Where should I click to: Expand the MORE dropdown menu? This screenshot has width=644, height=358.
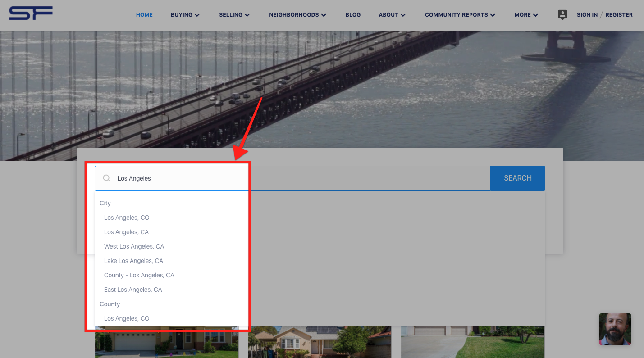click(x=526, y=15)
